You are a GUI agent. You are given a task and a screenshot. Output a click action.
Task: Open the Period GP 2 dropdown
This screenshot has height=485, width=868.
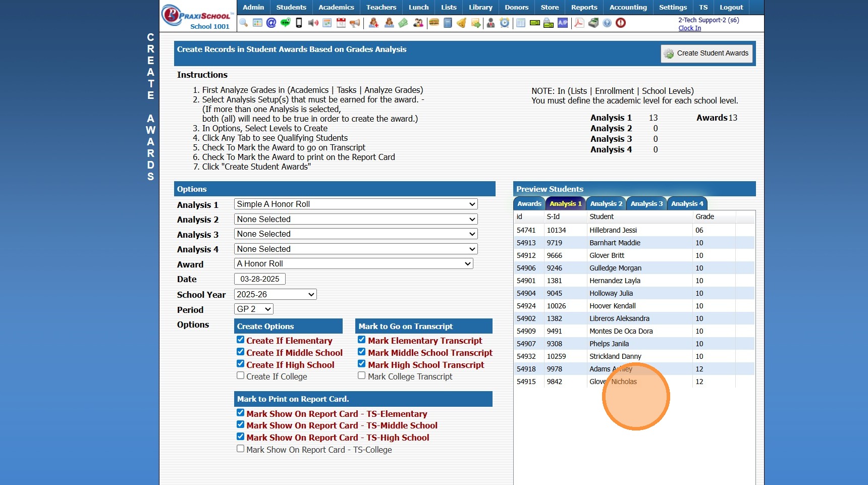click(x=254, y=309)
